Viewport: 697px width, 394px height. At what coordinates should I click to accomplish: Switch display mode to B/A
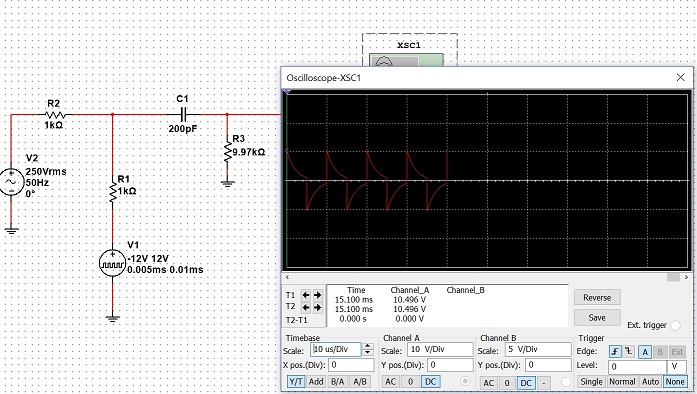337,382
